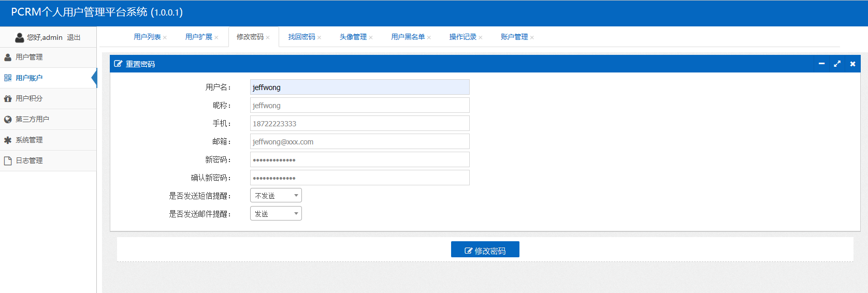
Task: Expand the 重置密码 panel to fullscreen
Action: click(837, 64)
